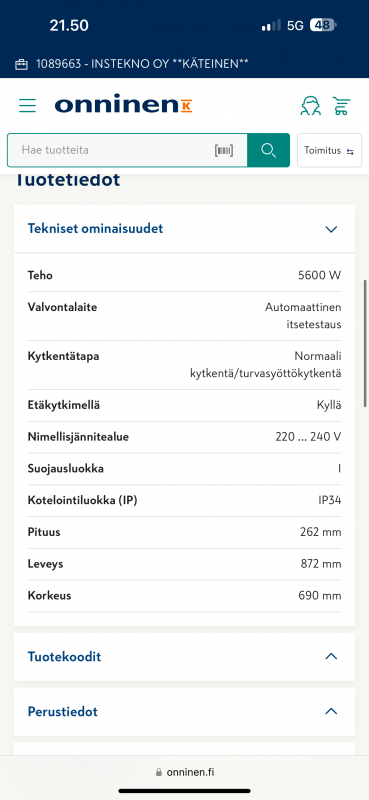Image resolution: width=369 pixels, height=800 pixels.
Task: Click the briefcase customer icon
Action: coord(21,64)
